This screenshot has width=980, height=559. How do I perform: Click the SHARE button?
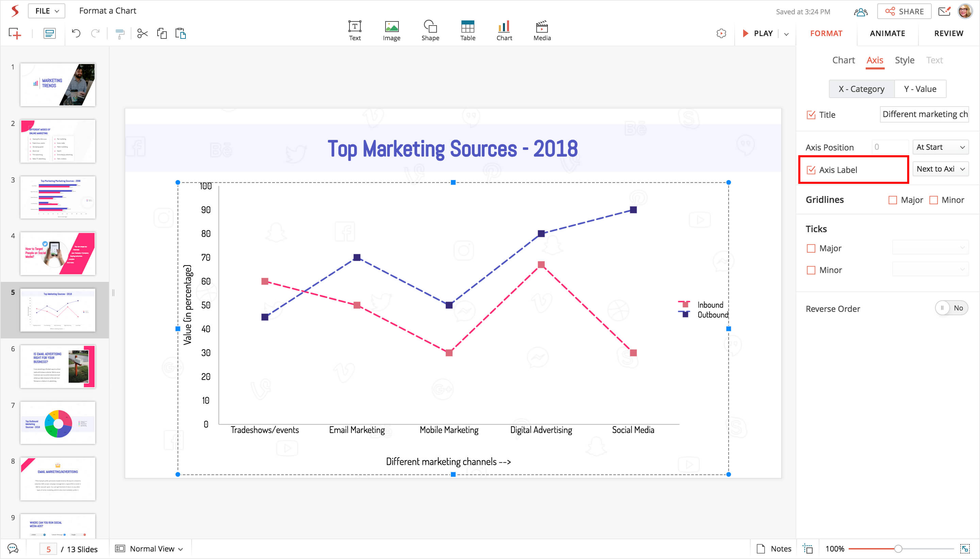904,12
